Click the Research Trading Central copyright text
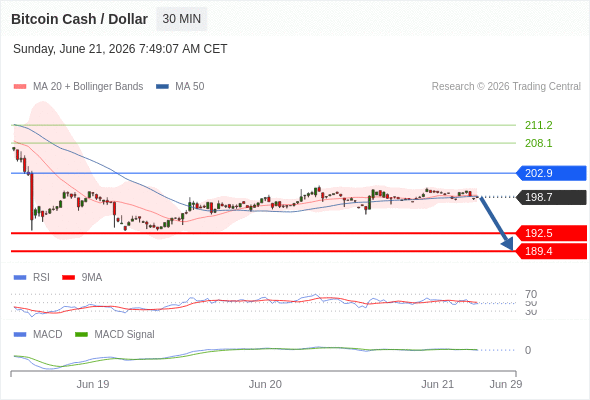Screen dimensions: 590x400 coord(506,87)
